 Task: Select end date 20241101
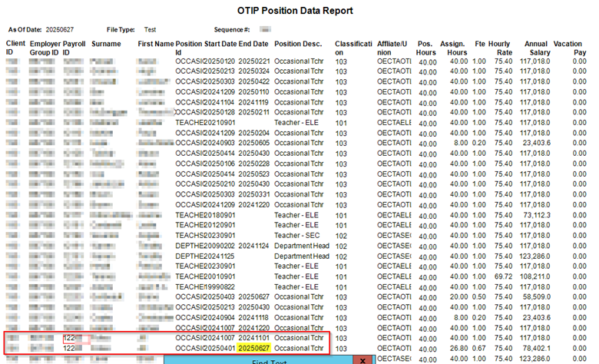253,338
